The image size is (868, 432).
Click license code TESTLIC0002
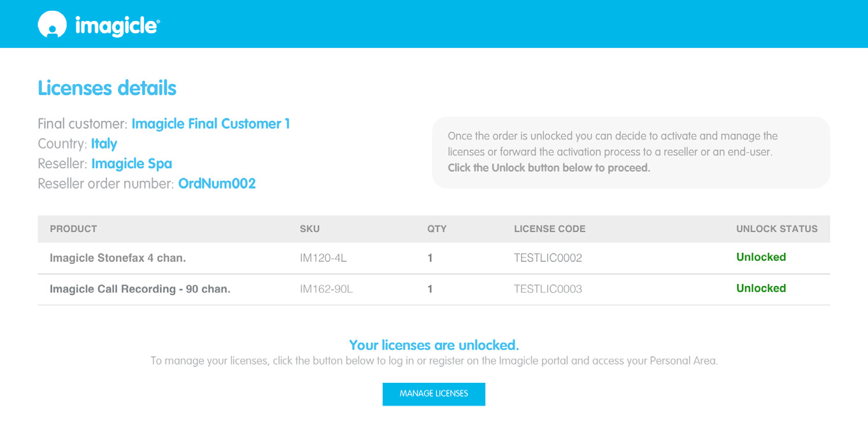pos(548,258)
